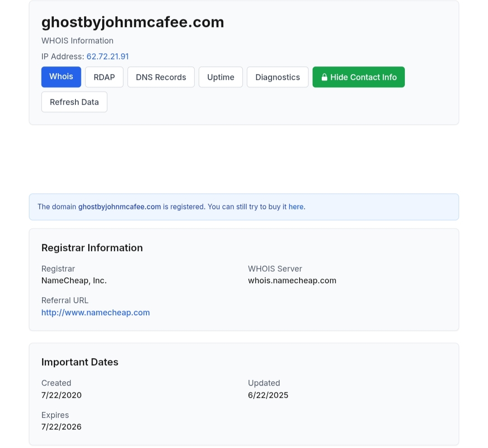Click the Registrar Information section header
The image size is (488, 448).
92,247
